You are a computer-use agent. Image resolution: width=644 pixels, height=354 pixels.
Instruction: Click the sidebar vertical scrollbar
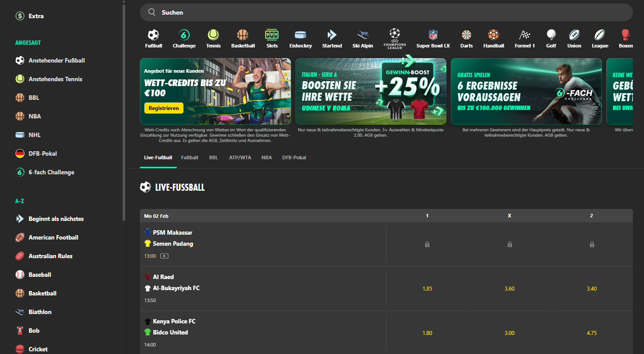(124, 113)
